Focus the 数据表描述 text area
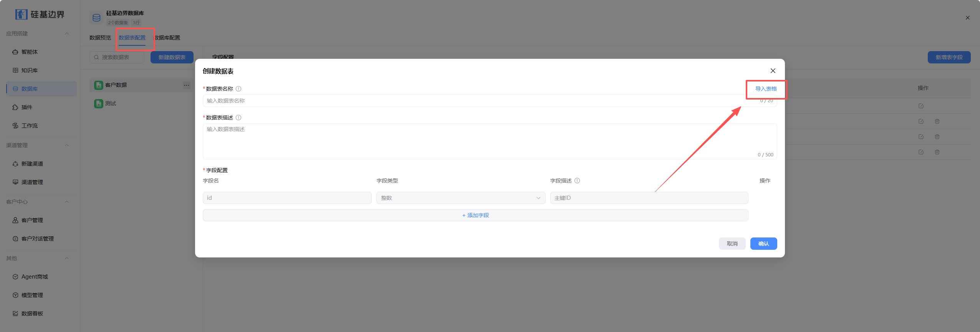 pos(490,141)
